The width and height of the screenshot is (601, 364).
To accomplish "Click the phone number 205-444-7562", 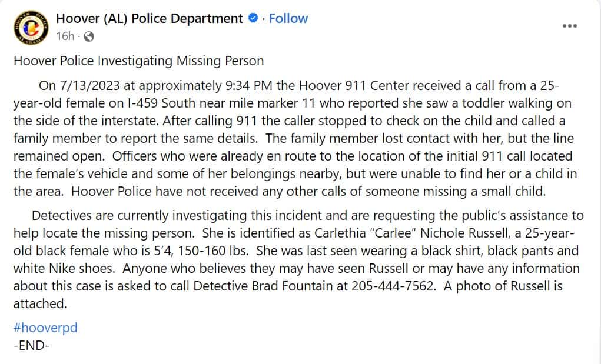I will point(392,286).
